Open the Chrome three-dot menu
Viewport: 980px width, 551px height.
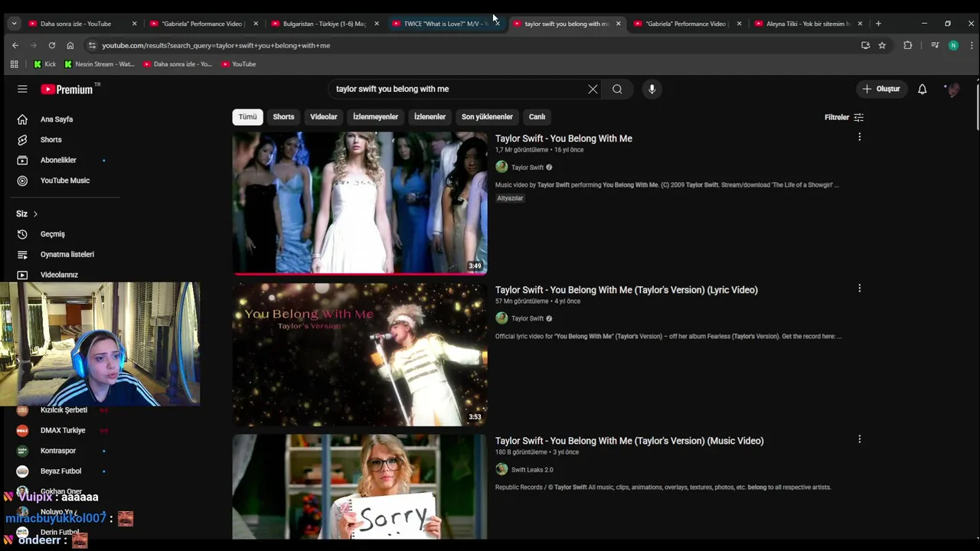971,45
